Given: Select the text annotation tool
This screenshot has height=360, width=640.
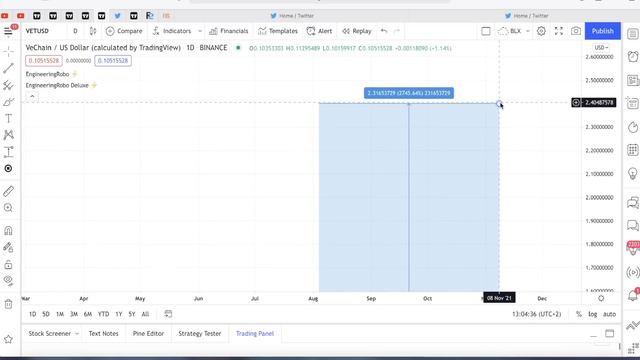Looking at the screenshot, I should [x=8, y=118].
